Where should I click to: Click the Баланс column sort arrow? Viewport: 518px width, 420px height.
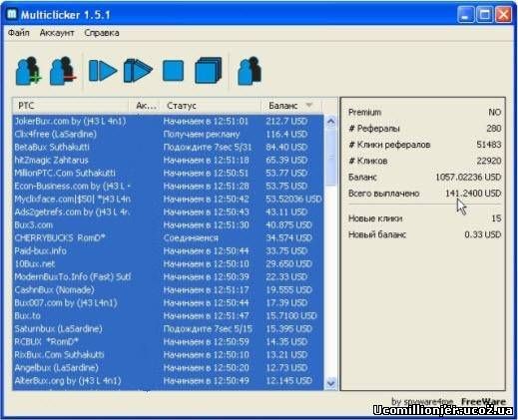point(309,105)
